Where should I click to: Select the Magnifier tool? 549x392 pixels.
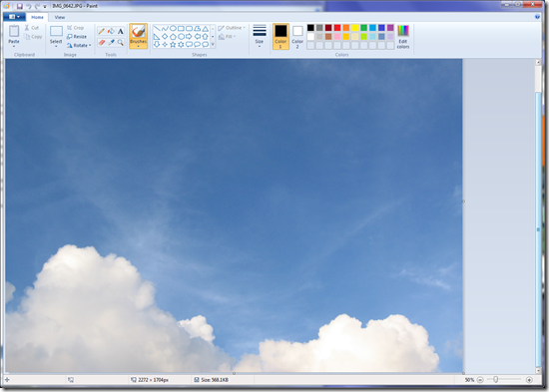click(x=121, y=42)
